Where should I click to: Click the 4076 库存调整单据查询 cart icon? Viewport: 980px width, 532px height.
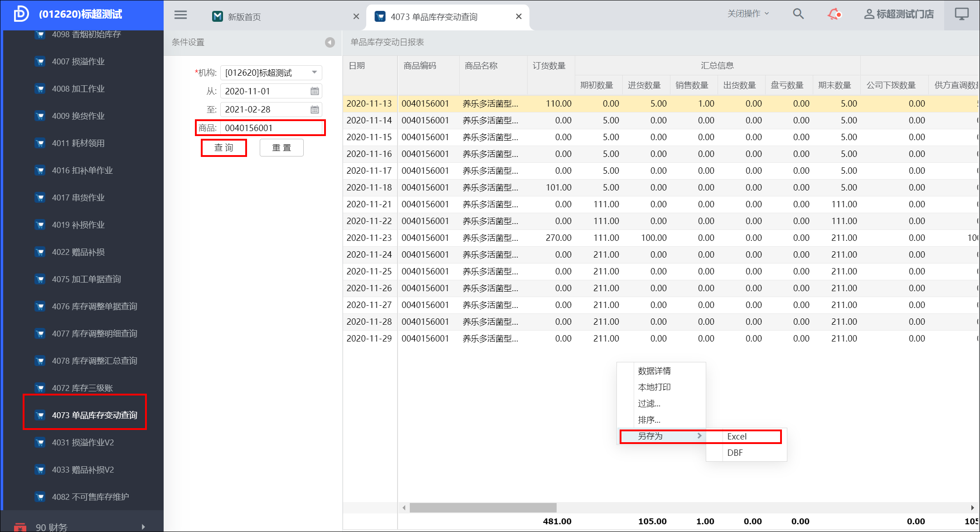tap(40, 307)
